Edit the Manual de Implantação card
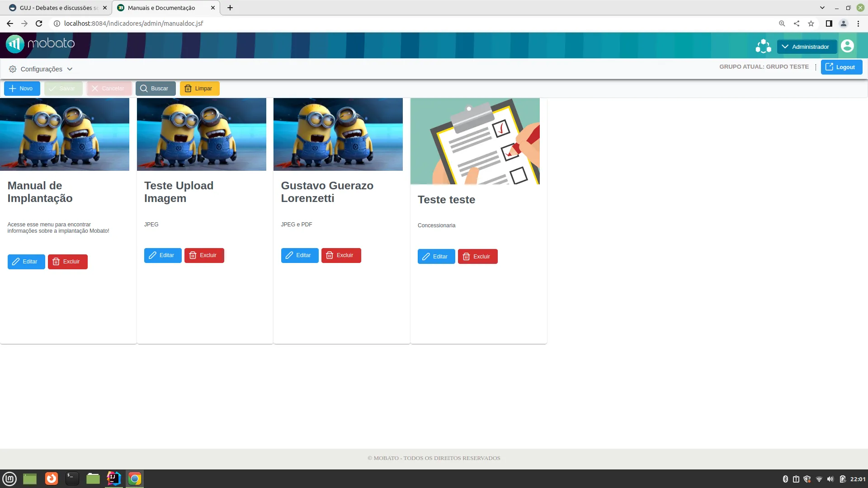Image resolution: width=868 pixels, height=488 pixels. pos(26,262)
